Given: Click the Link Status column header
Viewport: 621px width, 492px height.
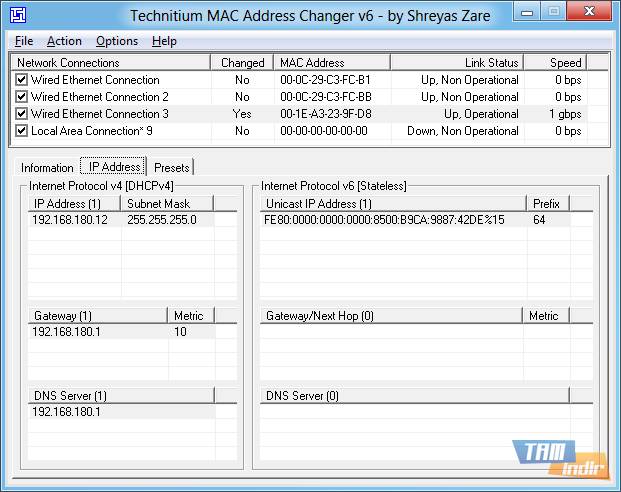Looking at the screenshot, I should [x=457, y=63].
